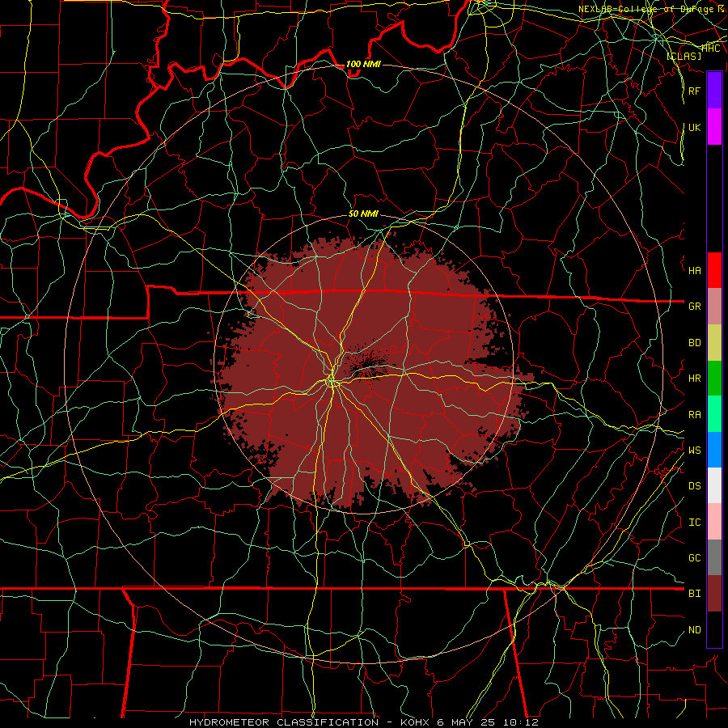Click the BI legend label
728x728 pixels.
pyautogui.click(x=694, y=594)
